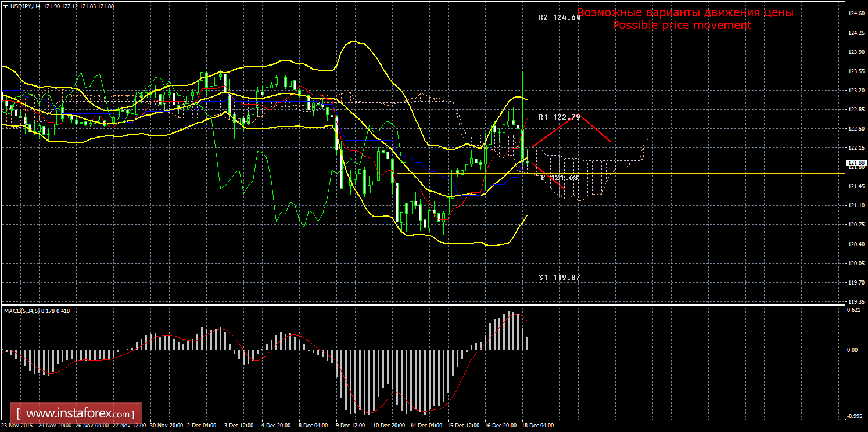Select the Russian red title text at top
The image size is (868, 432).
[x=685, y=13]
